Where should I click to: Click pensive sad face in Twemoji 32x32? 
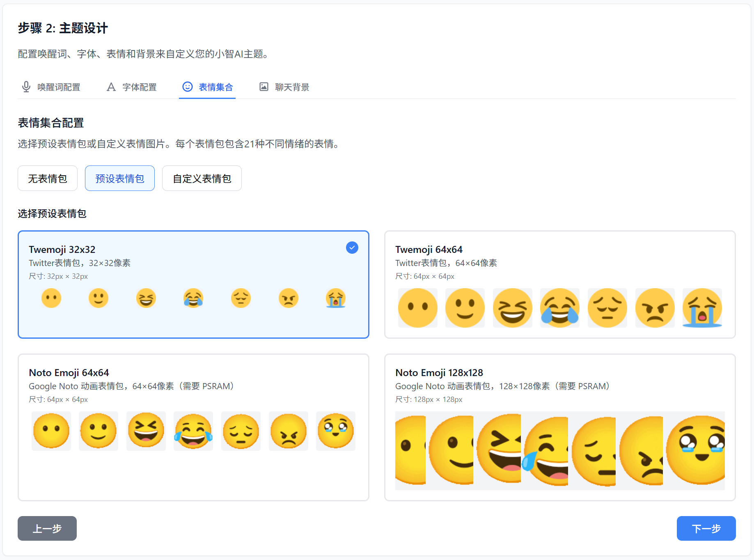[x=241, y=298]
